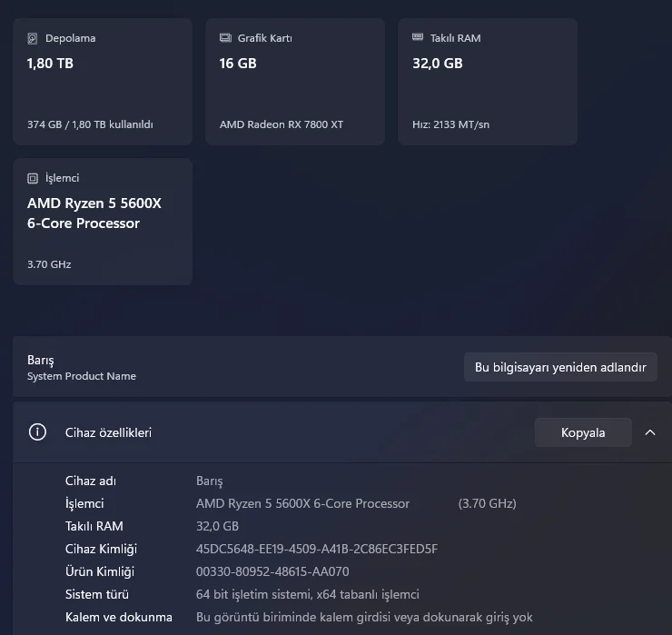Collapse the Cihaz özellikleri section chevron
The height and width of the screenshot is (635, 672).
(x=650, y=432)
